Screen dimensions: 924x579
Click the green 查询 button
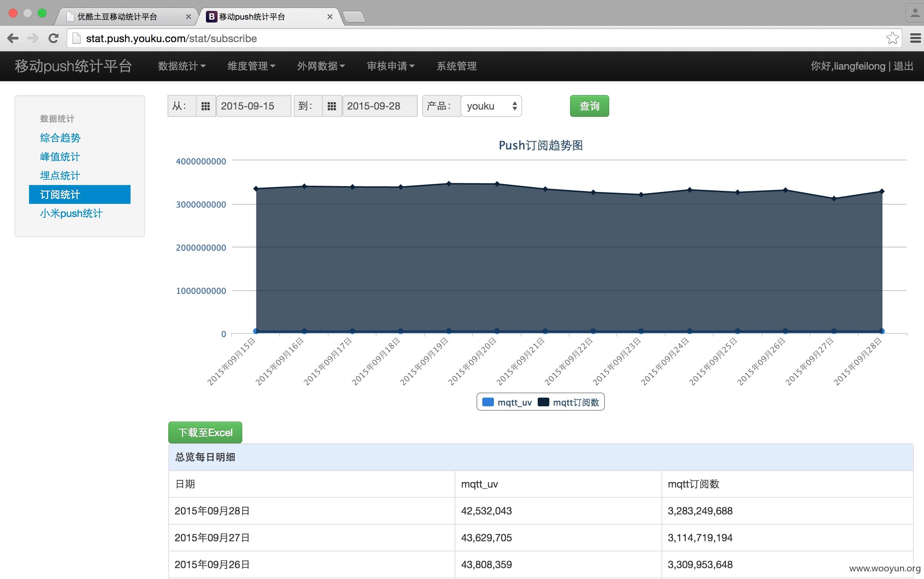pyautogui.click(x=589, y=106)
